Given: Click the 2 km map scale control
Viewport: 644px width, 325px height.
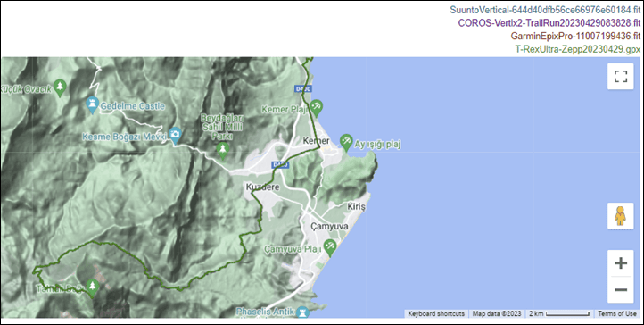Looking at the screenshot, I should 559,313.
